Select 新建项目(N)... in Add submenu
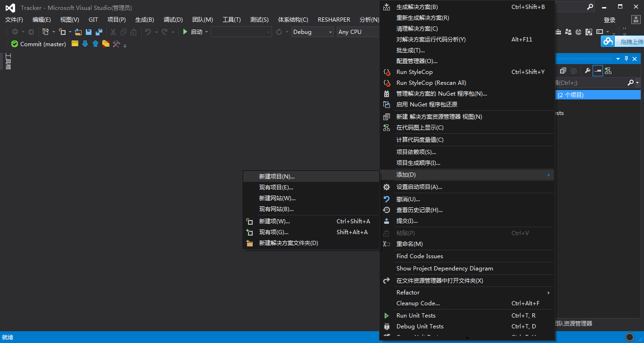 coord(311,176)
